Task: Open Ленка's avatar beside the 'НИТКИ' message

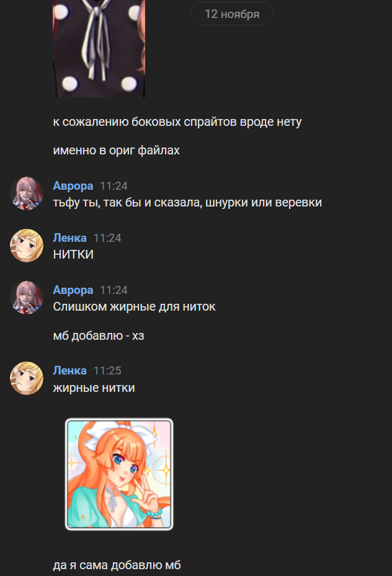Action: pos(27,246)
